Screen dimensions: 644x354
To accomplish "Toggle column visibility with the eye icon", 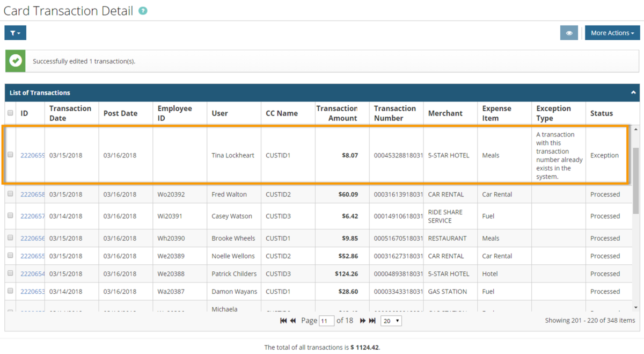I will [569, 33].
